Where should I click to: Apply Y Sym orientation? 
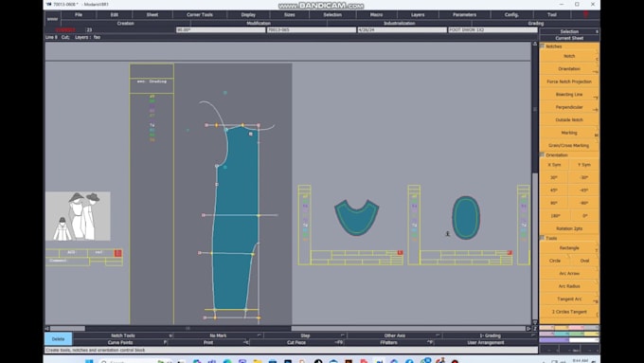pyautogui.click(x=584, y=164)
